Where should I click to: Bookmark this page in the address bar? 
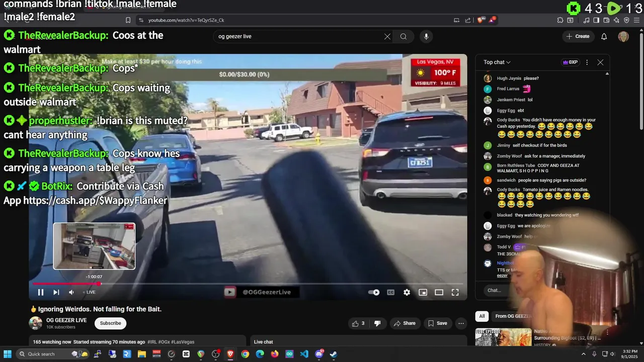[x=128, y=20]
